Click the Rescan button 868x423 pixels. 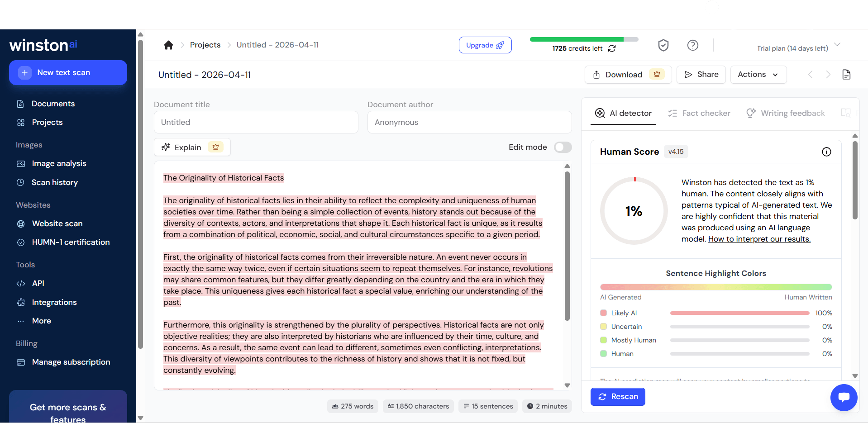(618, 397)
